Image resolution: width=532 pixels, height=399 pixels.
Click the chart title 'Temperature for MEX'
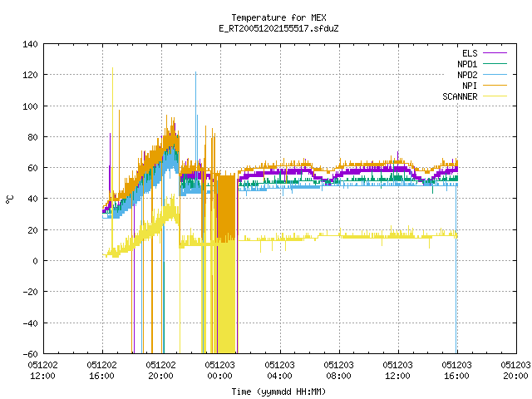point(278,17)
